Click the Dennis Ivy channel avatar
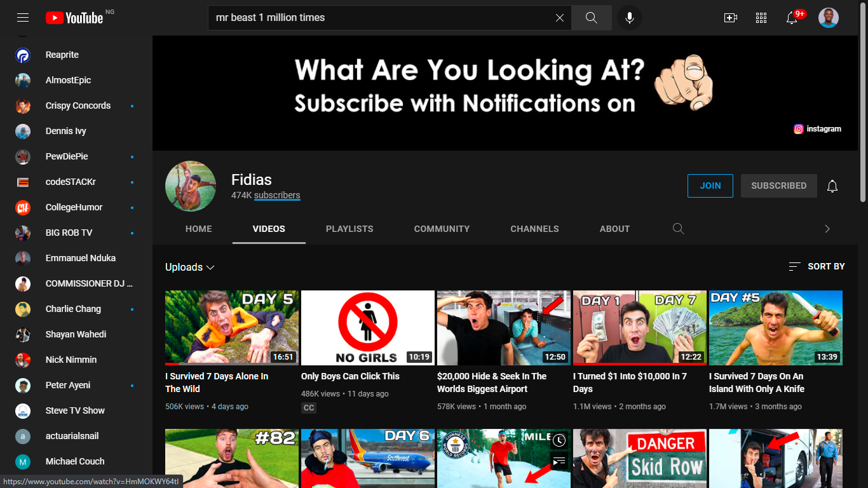This screenshot has height=488, width=868. click(23, 132)
